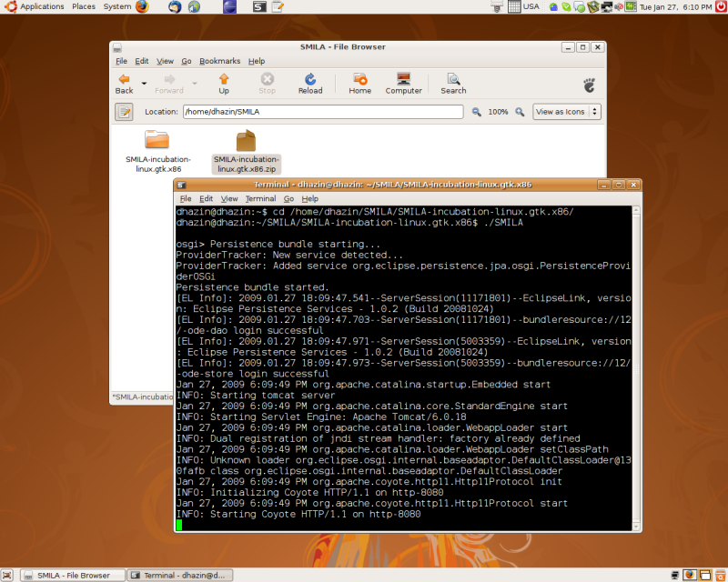The height and width of the screenshot is (582, 728).
Task: Open File menu in file browser
Action: tap(121, 61)
